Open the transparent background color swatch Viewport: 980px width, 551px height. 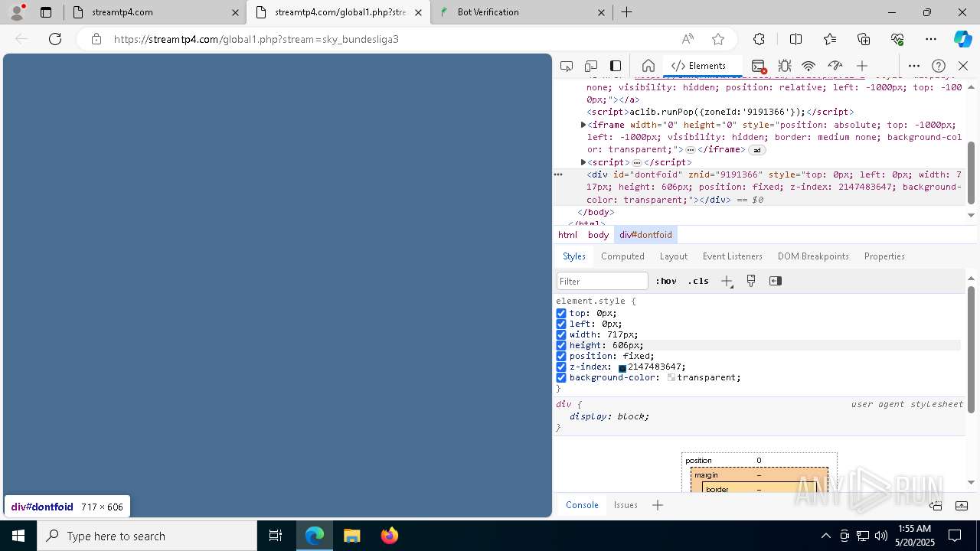tap(671, 378)
